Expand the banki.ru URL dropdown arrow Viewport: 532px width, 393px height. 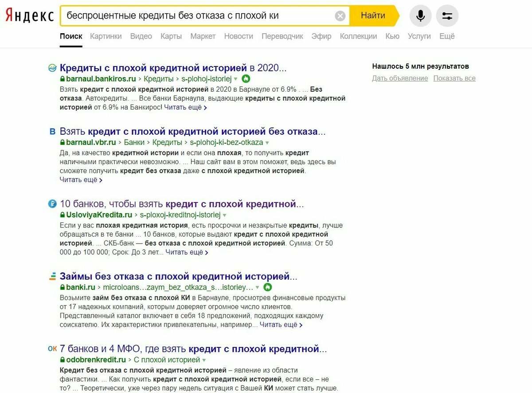pyautogui.click(x=258, y=288)
